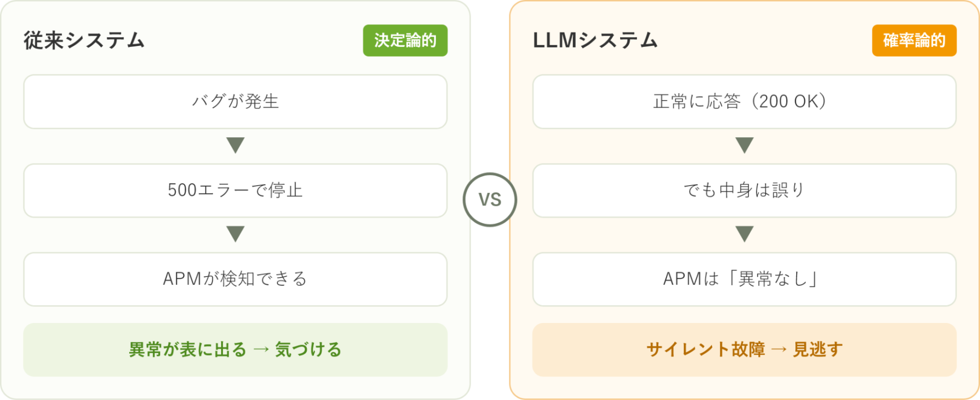980x400 pixels.
Task: Click the green 異常が表に出る → 気づける banner
Action: [x=235, y=349]
